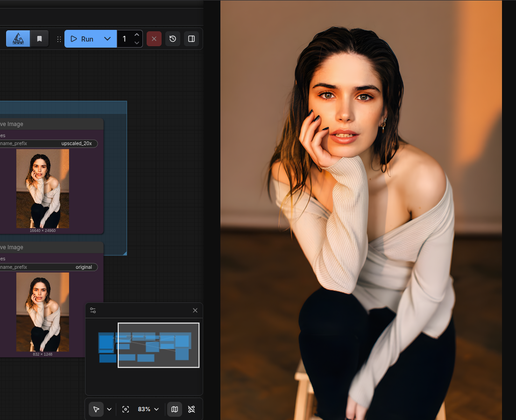The height and width of the screenshot is (420, 516).
Task: Close the minimap panel
Action: pos(195,310)
